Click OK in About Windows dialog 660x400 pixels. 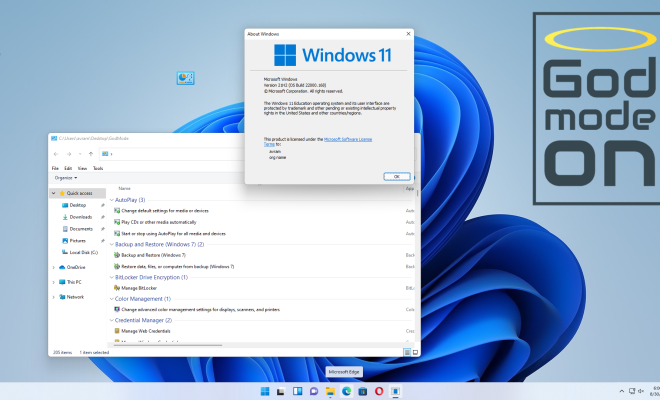pos(397,176)
